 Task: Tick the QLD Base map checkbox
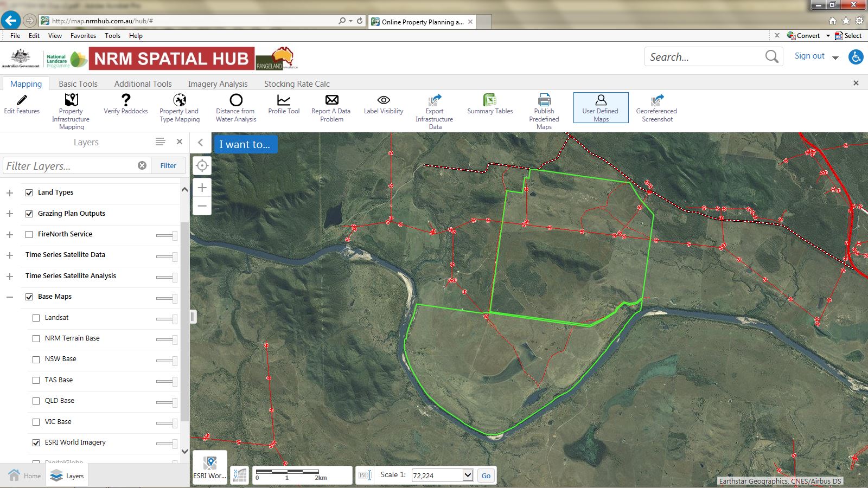tap(36, 401)
